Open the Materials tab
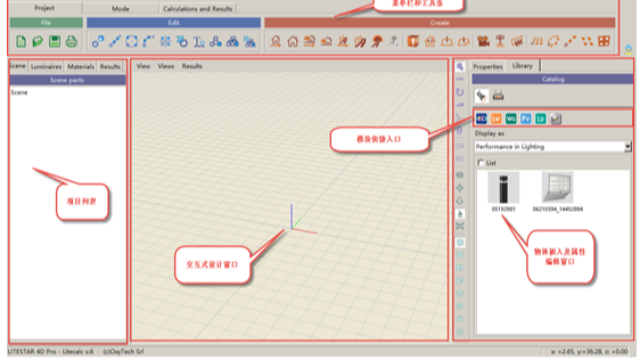The image size is (640, 360). [x=80, y=66]
